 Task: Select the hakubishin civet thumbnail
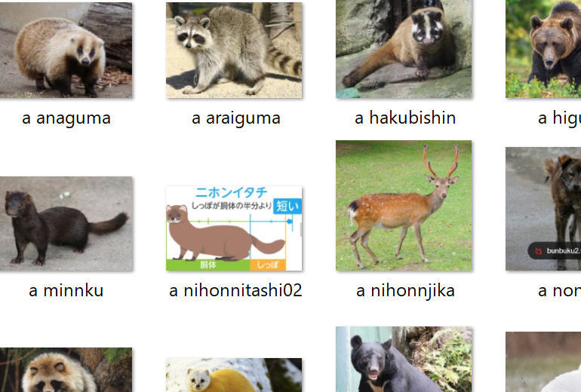point(404,49)
